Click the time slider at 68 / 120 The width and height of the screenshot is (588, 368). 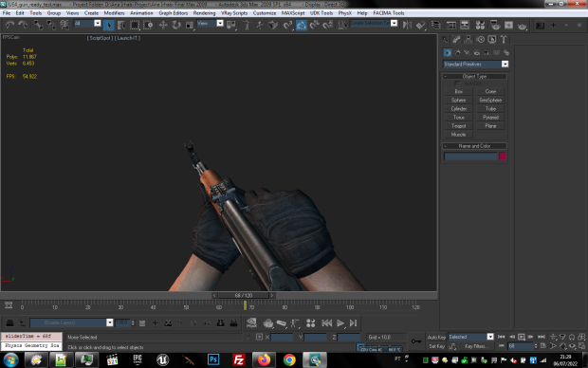(244, 295)
